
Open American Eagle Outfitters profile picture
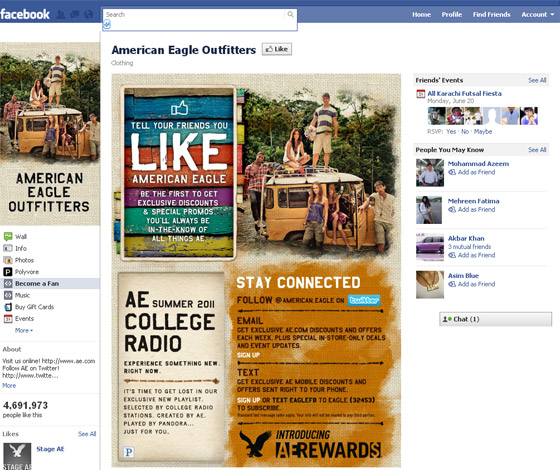[x=50, y=134]
